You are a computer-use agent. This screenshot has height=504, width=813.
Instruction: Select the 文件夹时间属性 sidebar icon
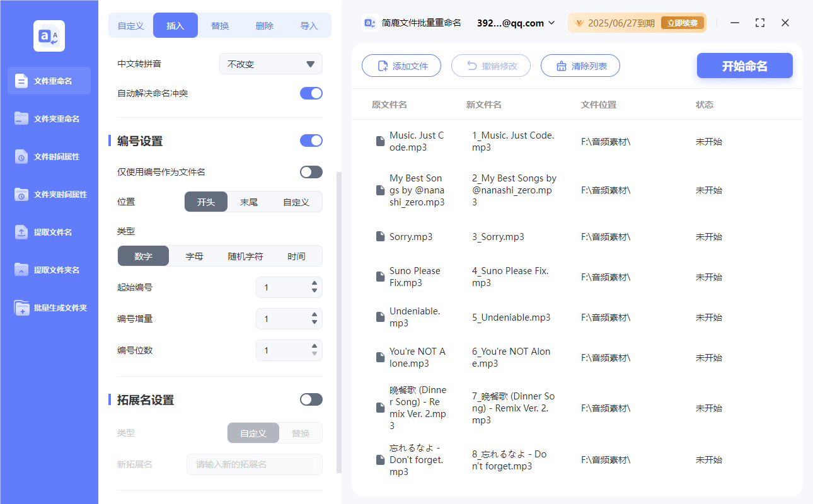tap(49, 194)
